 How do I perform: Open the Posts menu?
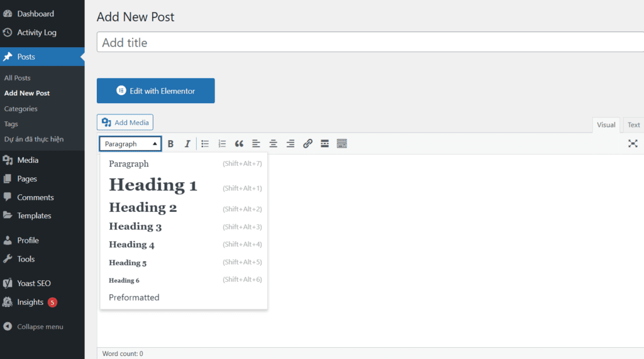tap(42, 57)
